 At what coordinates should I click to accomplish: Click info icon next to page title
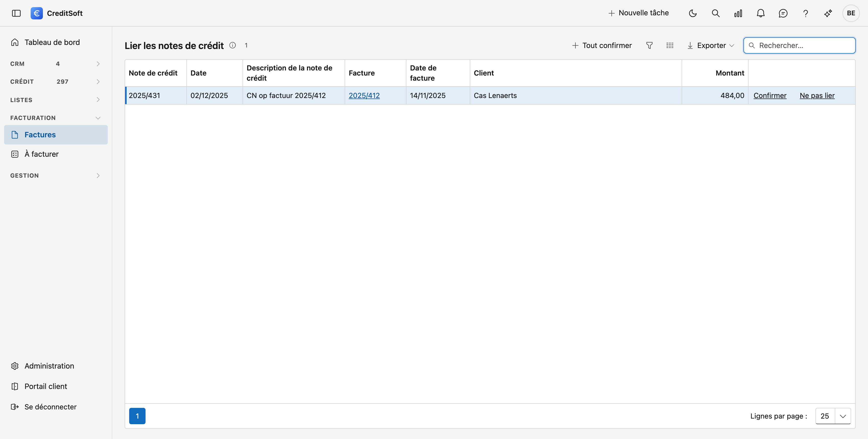[x=233, y=45]
